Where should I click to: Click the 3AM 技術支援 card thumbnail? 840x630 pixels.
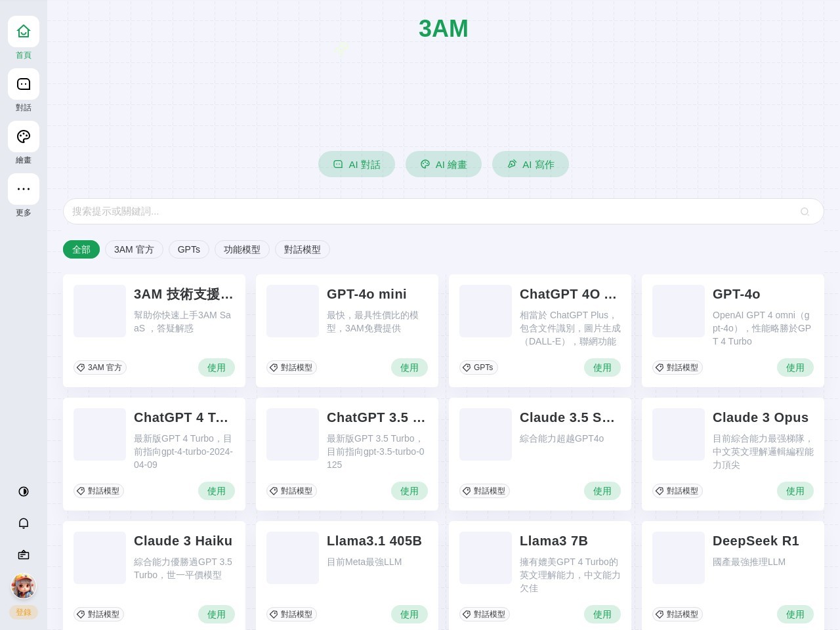point(100,311)
